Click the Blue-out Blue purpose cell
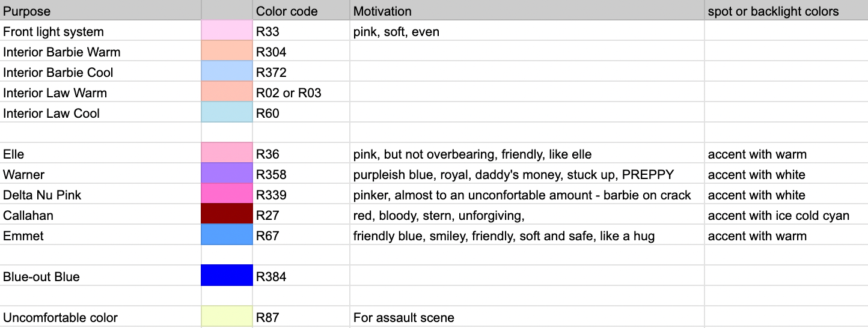This screenshot has height=328, width=868. [x=100, y=276]
